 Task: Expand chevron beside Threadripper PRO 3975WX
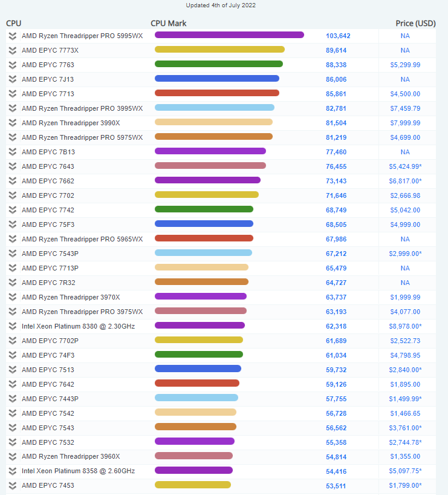pos(13,312)
